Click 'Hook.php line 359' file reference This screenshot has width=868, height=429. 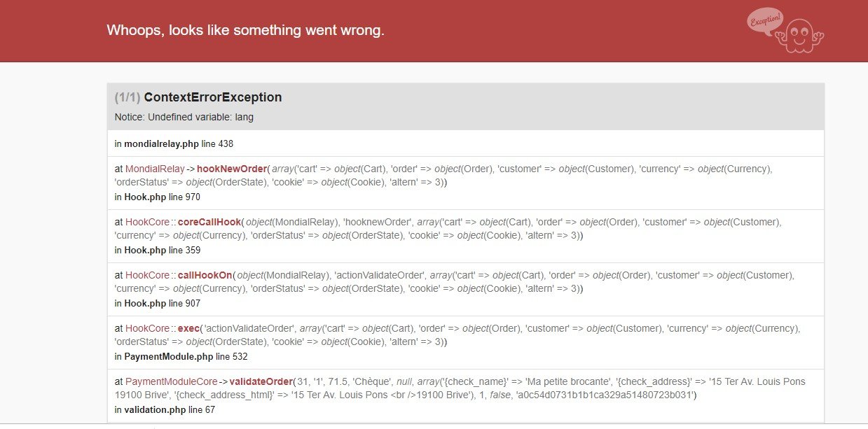[x=162, y=250]
